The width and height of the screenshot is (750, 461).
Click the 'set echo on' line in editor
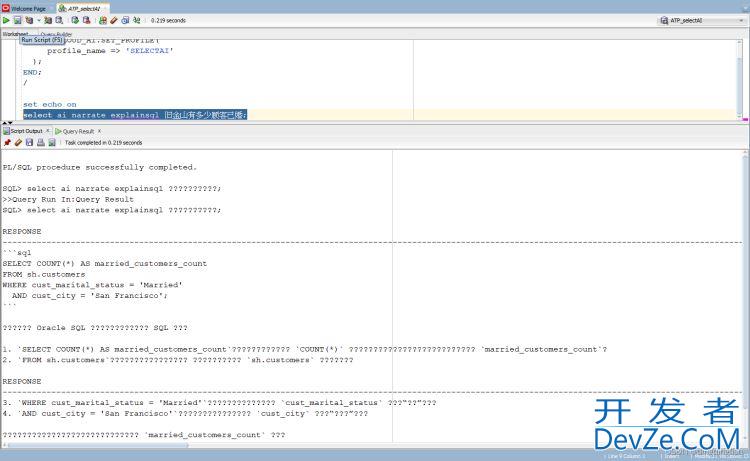coord(50,104)
